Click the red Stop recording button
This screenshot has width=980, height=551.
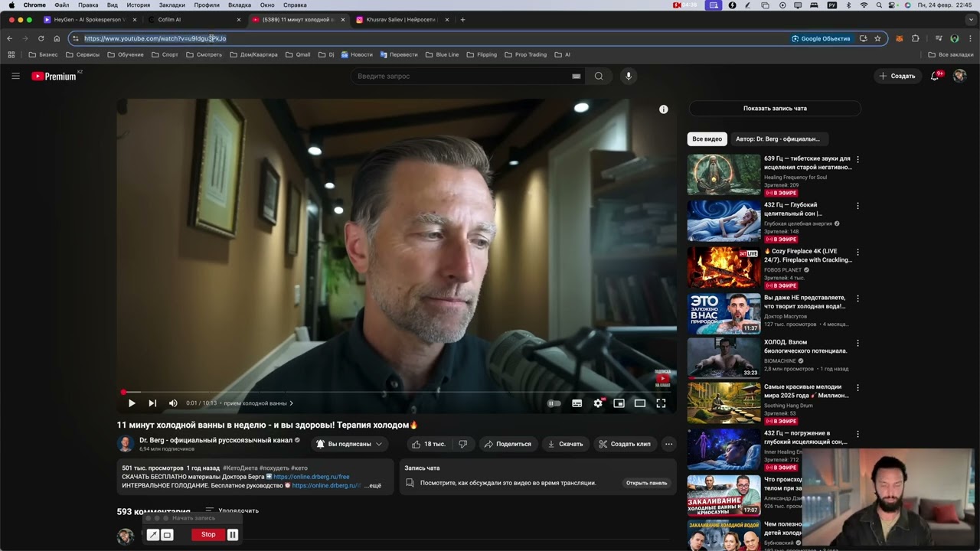tap(207, 534)
